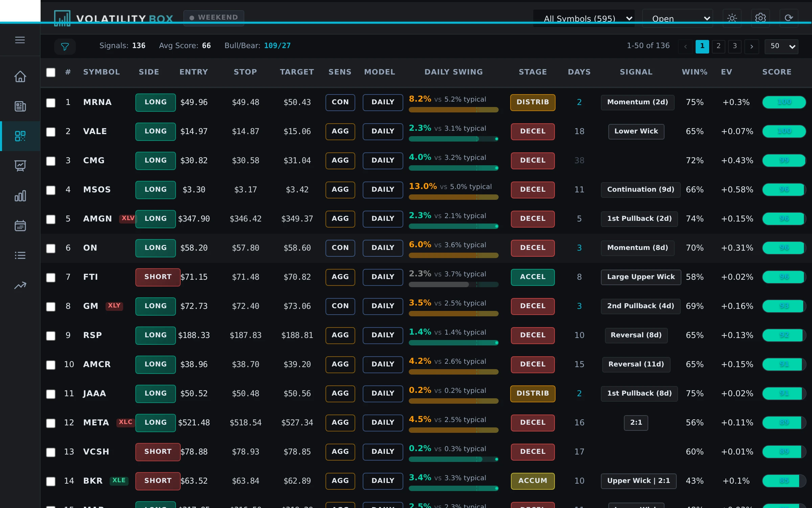The height and width of the screenshot is (508, 812).
Task: Sort by SCORE column header
Action: click(777, 72)
